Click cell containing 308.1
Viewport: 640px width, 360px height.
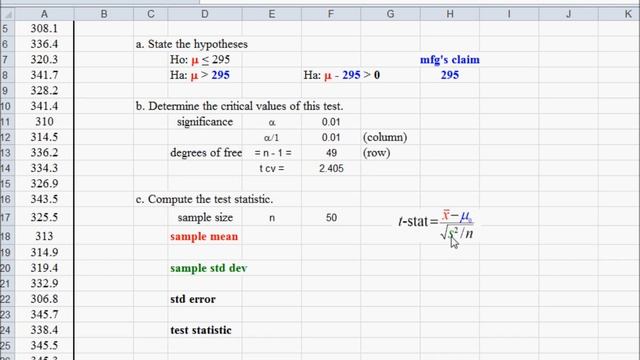(44, 29)
